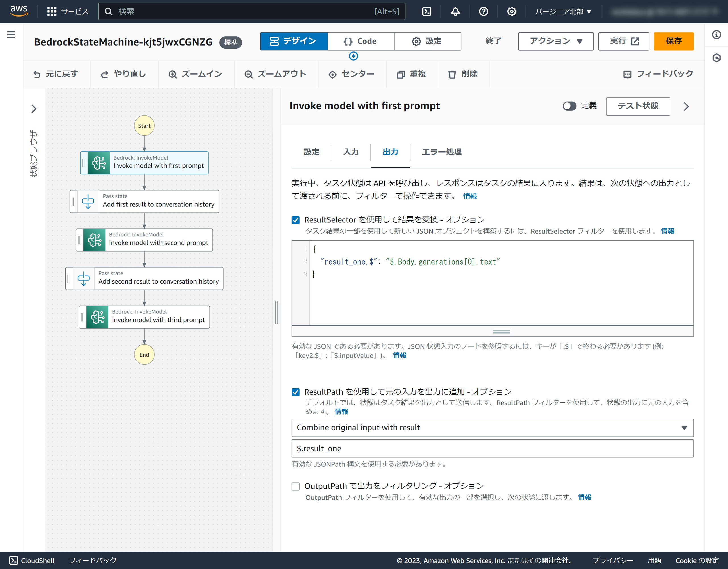Open the アクション actions dropdown
The image size is (728, 569).
click(x=556, y=41)
